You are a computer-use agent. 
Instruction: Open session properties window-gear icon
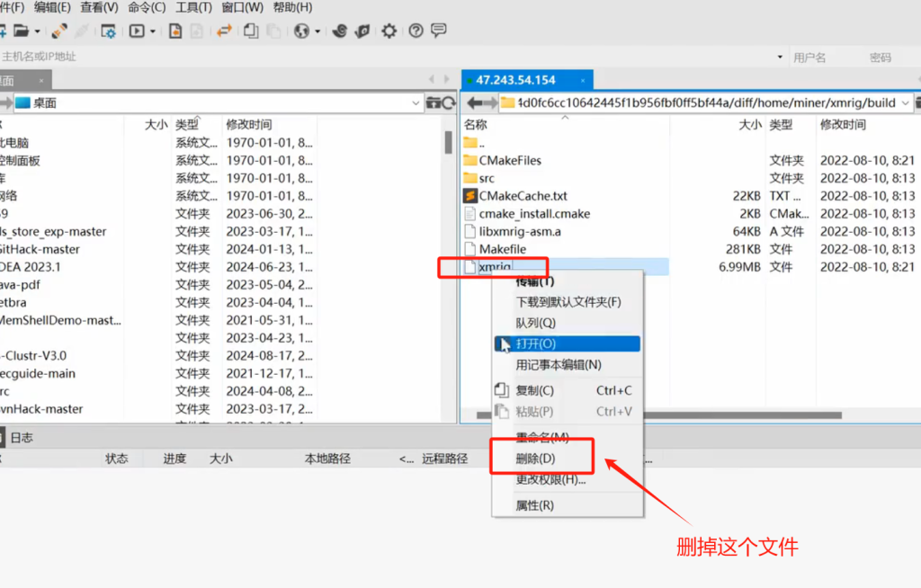108,31
